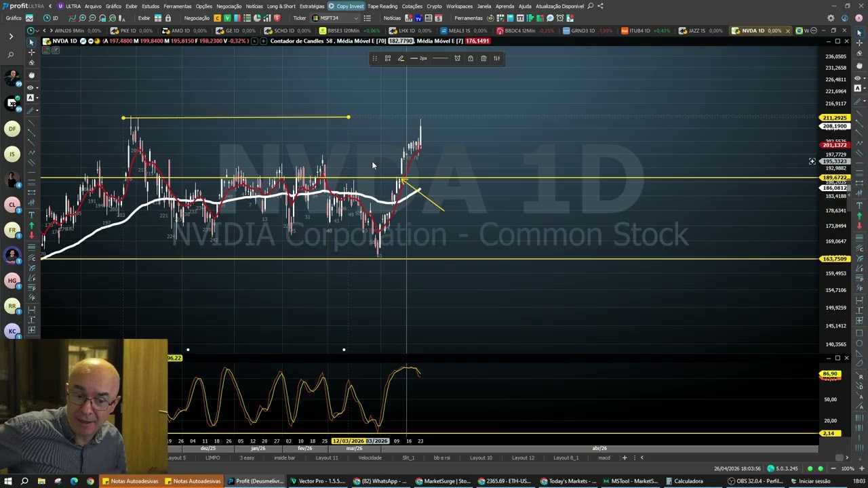The image size is (868, 488).
Task: Click the green V negotiation icon
Action: click(227, 18)
